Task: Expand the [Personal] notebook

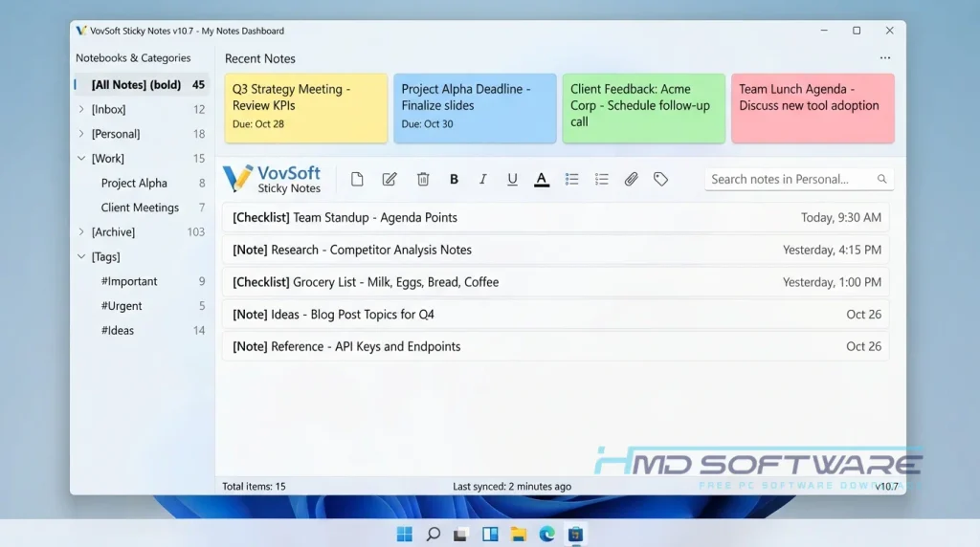Action: 81,134
